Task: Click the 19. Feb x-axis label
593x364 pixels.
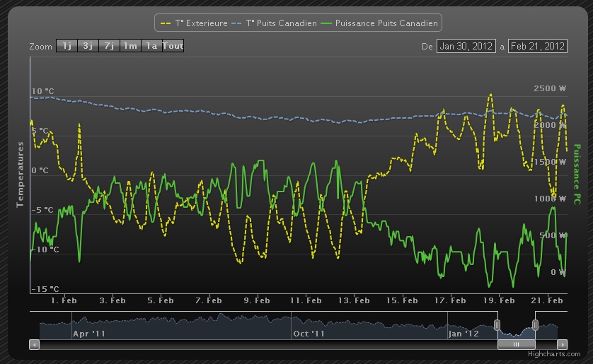Action: click(499, 300)
